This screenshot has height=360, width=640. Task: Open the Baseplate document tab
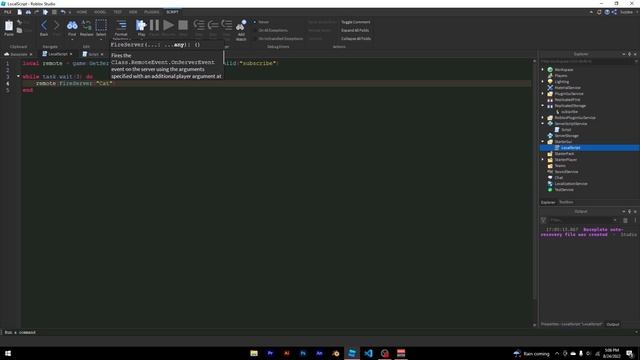pyautogui.click(x=18, y=54)
